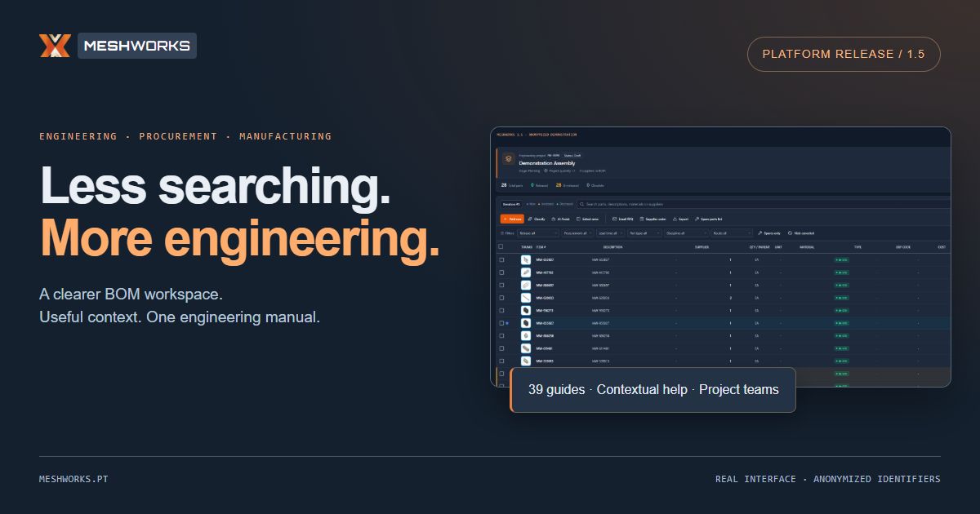Click the Less searching. headline
980x514 pixels.
[215, 185]
